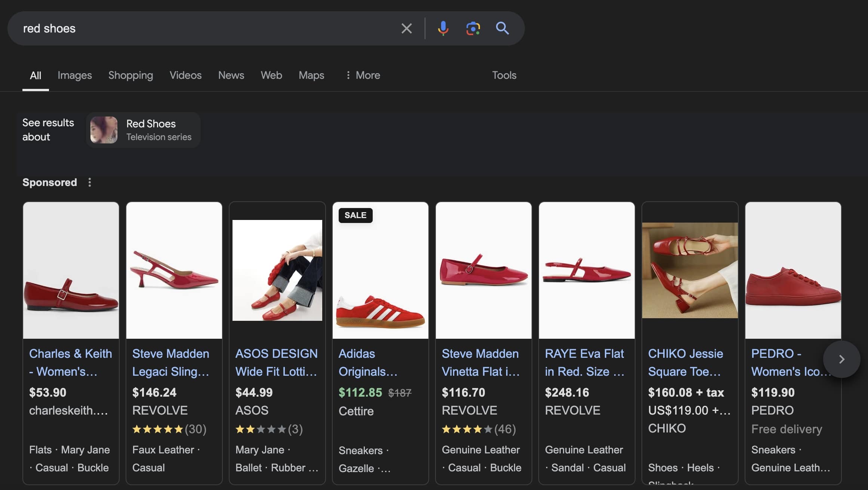Click the PEDRO red sneaker image
This screenshot has width=868, height=490.
pos(793,270)
